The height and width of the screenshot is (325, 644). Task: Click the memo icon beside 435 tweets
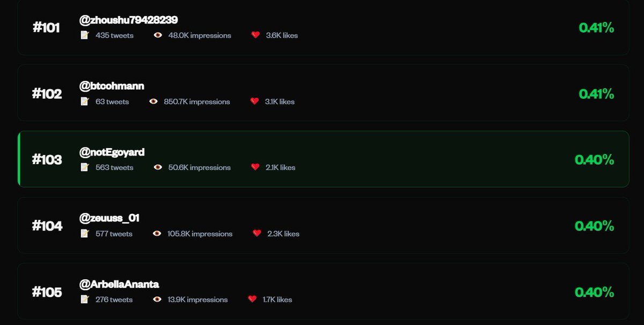point(84,35)
